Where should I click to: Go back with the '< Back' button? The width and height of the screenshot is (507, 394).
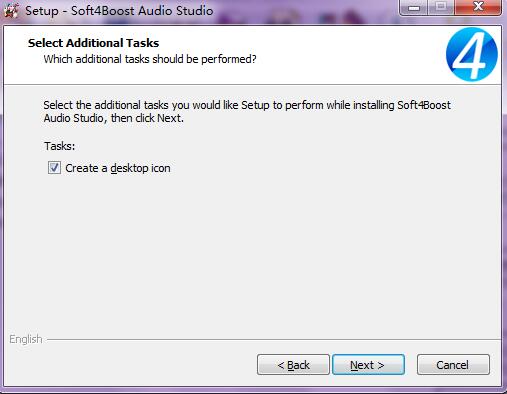[293, 365]
